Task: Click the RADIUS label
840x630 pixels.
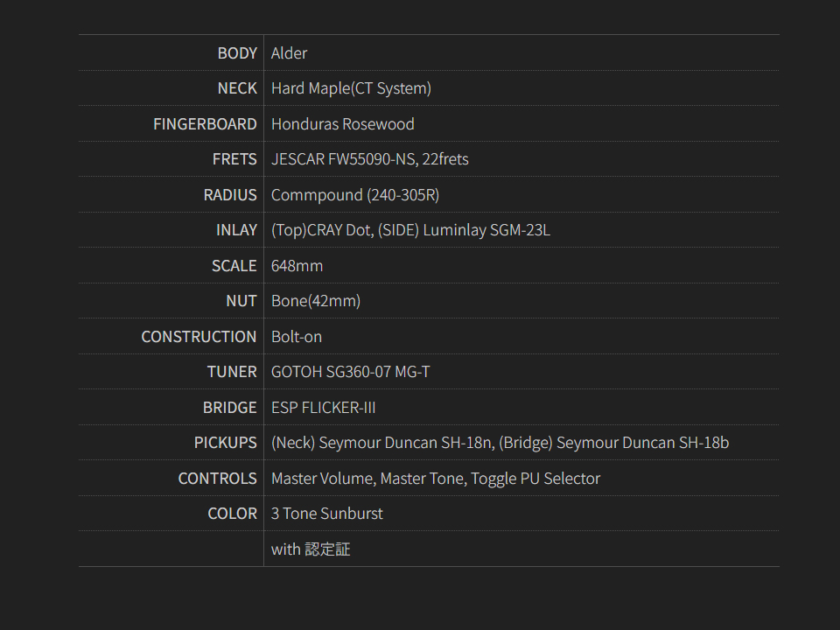Action: tap(230, 195)
